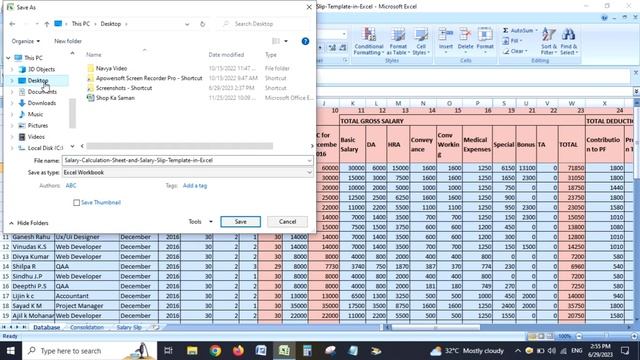Click the Add a tag link
The height and width of the screenshot is (360, 640).
coord(195,186)
